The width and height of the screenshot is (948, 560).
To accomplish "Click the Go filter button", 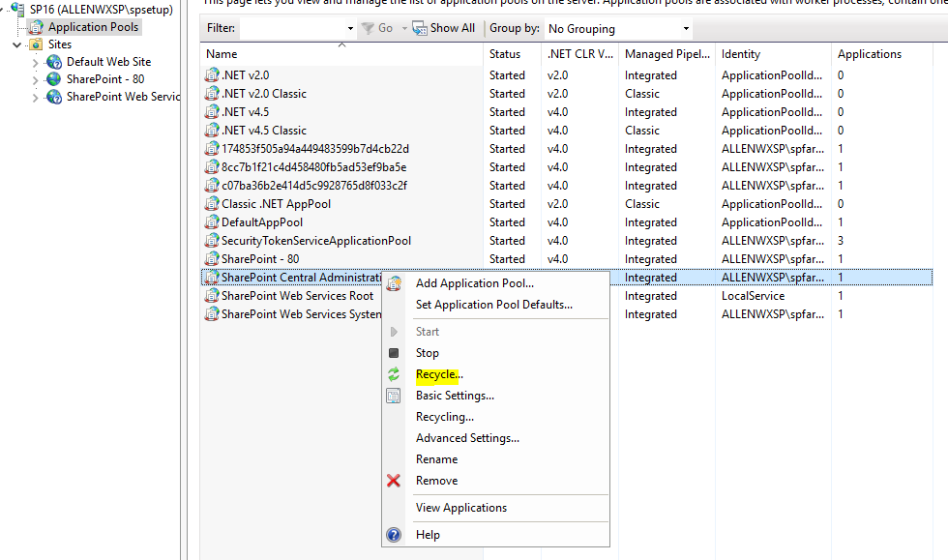I will [378, 28].
